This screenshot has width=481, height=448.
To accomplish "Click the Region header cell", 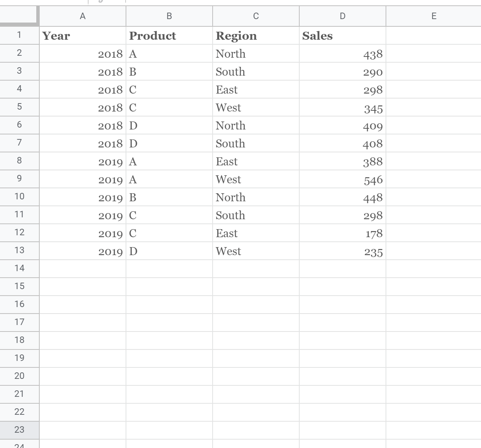I will click(x=256, y=36).
